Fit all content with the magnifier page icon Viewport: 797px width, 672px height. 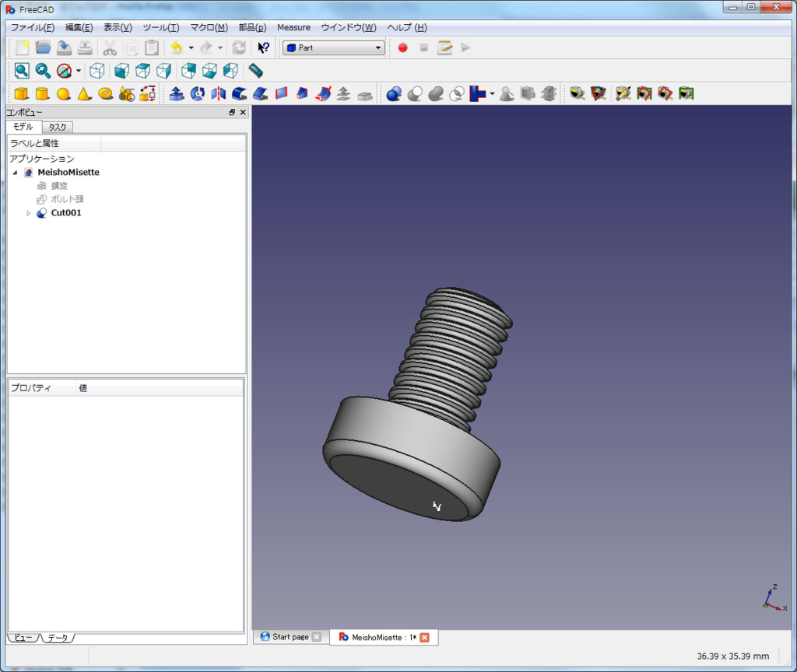[22, 71]
